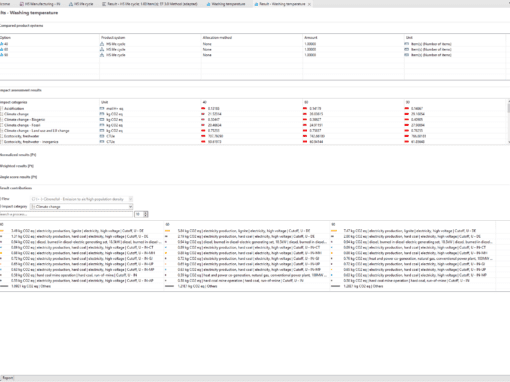Click unit icon in Climate change row
Viewport: 510px width, 382px height.
tap(102, 114)
